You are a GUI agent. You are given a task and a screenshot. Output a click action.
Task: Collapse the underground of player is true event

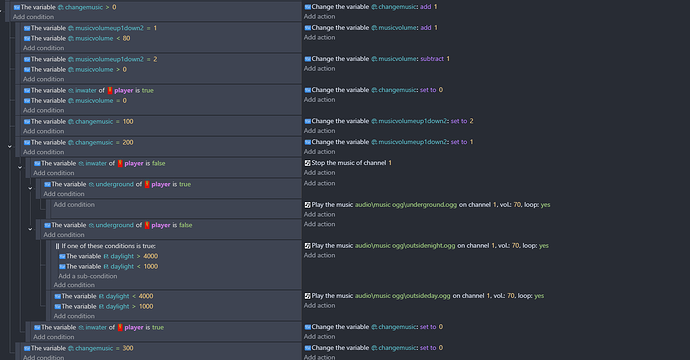pos(30,188)
